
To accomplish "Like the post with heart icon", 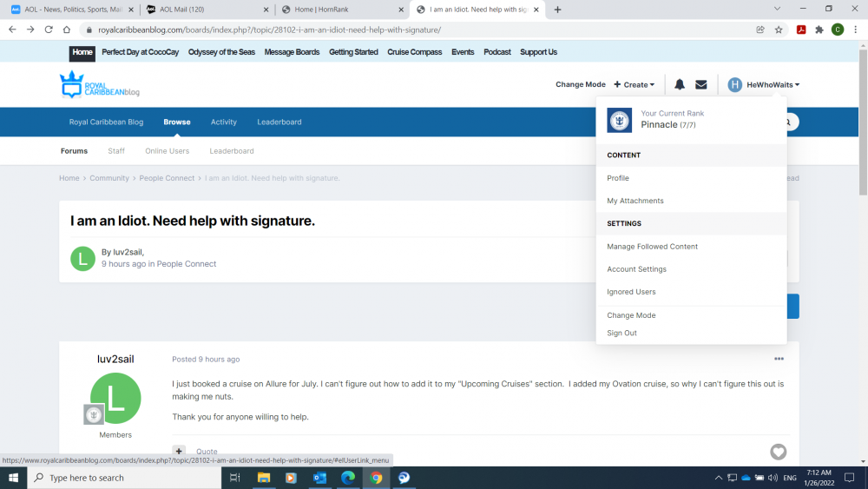I will (x=779, y=452).
